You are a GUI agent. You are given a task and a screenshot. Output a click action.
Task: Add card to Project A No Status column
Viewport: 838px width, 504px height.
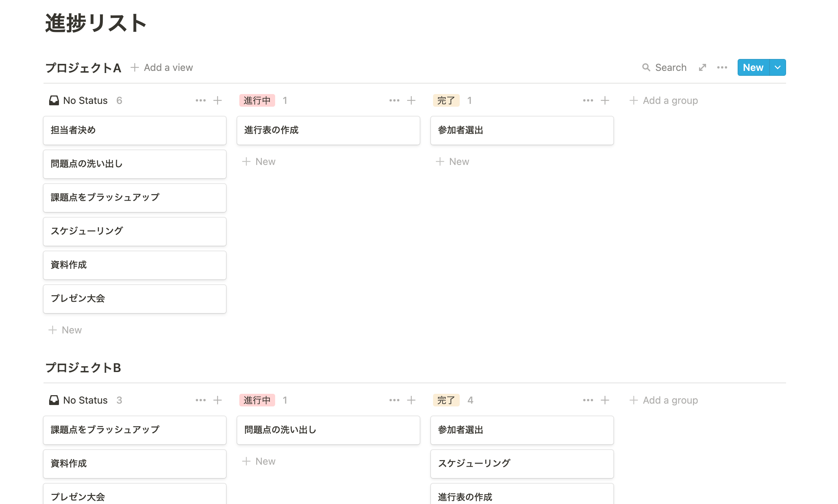(218, 101)
